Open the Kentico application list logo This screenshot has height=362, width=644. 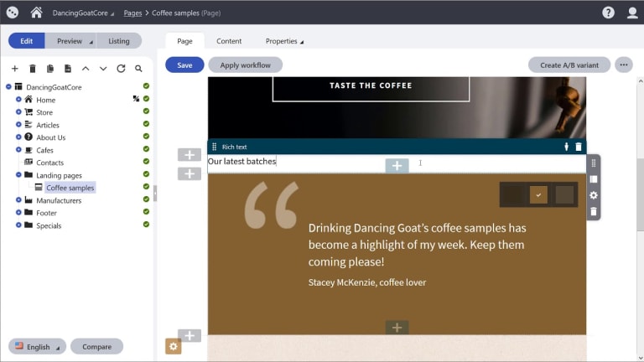(x=13, y=13)
